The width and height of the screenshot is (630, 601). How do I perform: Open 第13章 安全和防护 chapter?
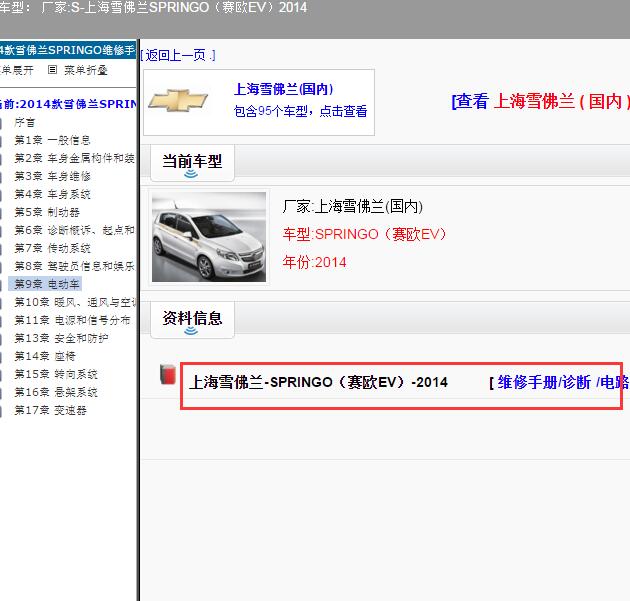[x=61, y=338]
